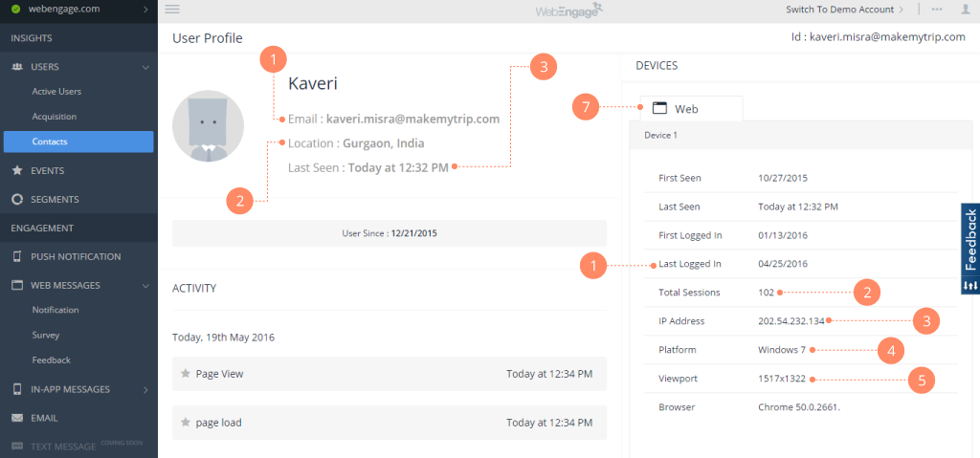Viewport: 980px width, 458px height.
Task: Click the Push Notification phone icon
Action: (17, 257)
